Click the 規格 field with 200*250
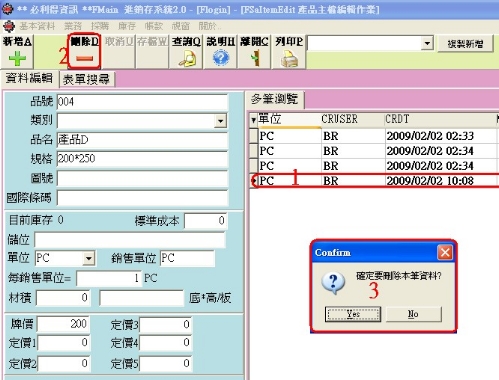This screenshot has width=499, height=380. 142,159
